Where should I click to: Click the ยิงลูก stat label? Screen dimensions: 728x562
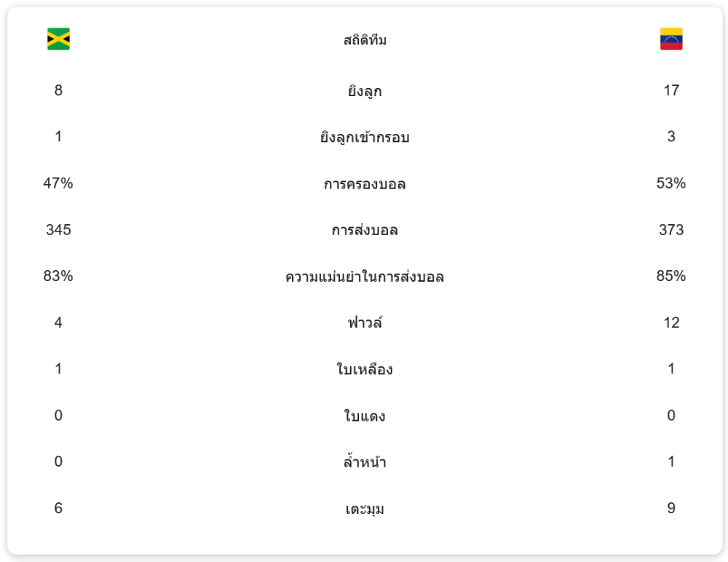pos(365,91)
